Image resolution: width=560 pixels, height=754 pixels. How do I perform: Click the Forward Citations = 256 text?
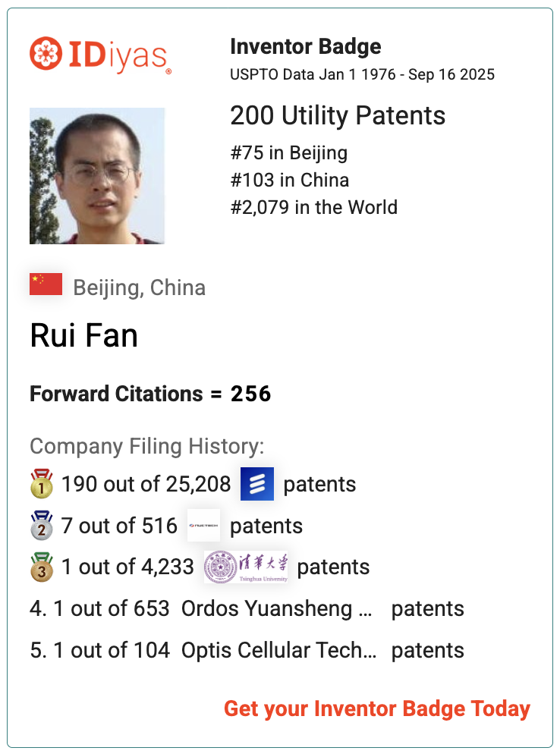150,394
